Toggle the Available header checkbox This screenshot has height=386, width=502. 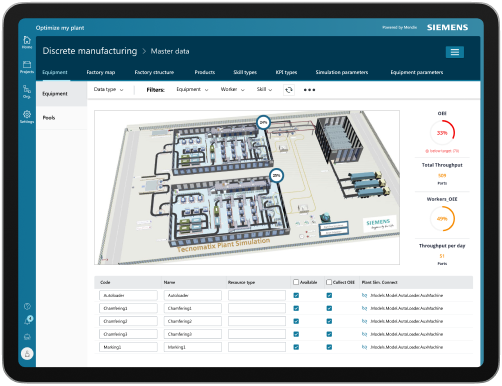(296, 282)
